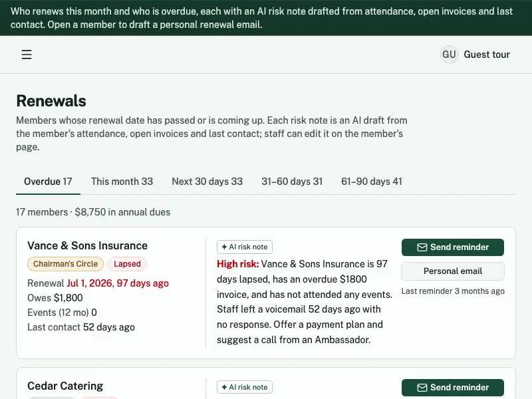Click the Chairman's Circle tier badge
The width and height of the screenshot is (532, 399).
point(65,264)
